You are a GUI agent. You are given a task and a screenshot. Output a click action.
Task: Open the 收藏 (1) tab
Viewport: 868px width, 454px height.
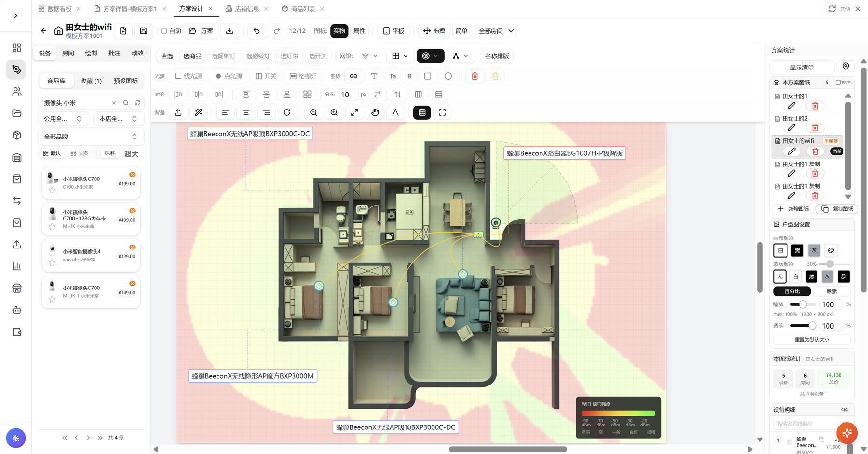tap(91, 81)
